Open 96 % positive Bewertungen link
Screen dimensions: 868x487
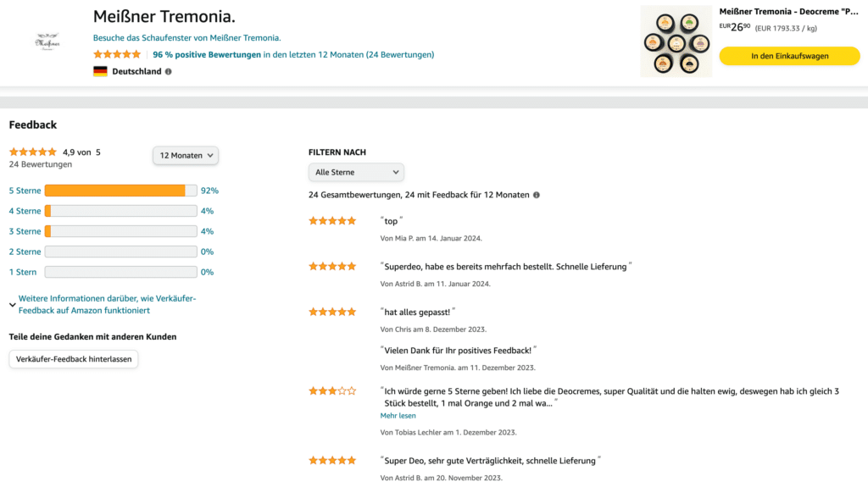[x=207, y=55]
